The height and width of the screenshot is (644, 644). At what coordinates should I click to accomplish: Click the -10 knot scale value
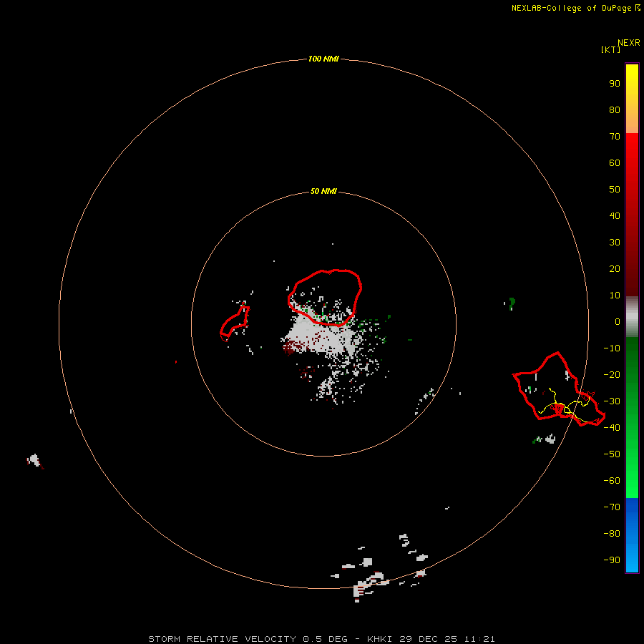tap(612, 348)
